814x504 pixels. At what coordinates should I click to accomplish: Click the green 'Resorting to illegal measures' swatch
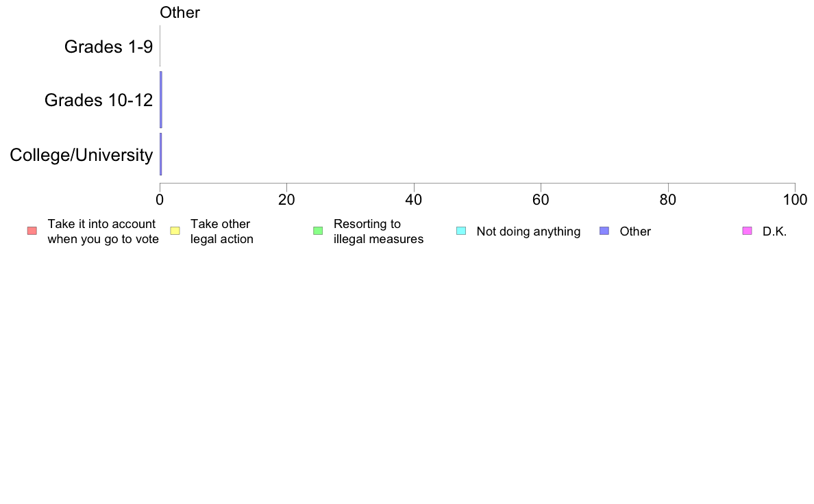point(318,231)
